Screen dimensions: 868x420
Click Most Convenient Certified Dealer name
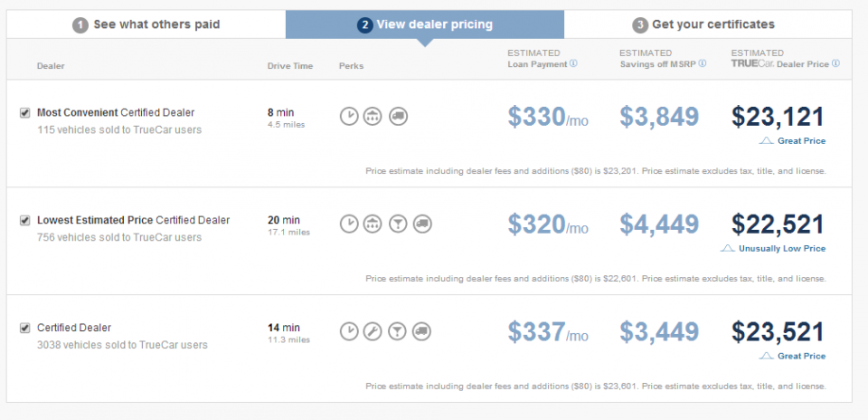(116, 112)
